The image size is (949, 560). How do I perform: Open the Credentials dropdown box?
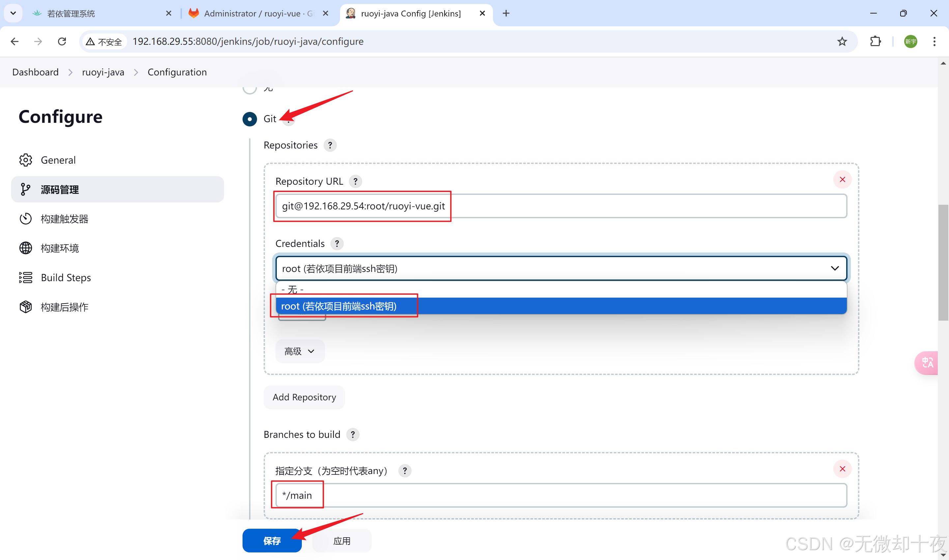point(561,269)
